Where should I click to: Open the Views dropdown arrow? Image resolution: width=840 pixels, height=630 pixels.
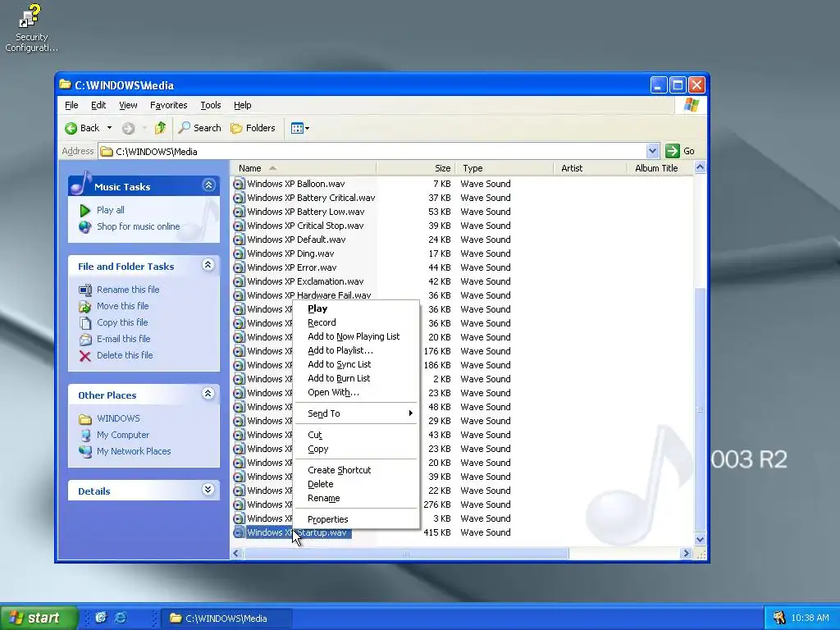[307, 129]
